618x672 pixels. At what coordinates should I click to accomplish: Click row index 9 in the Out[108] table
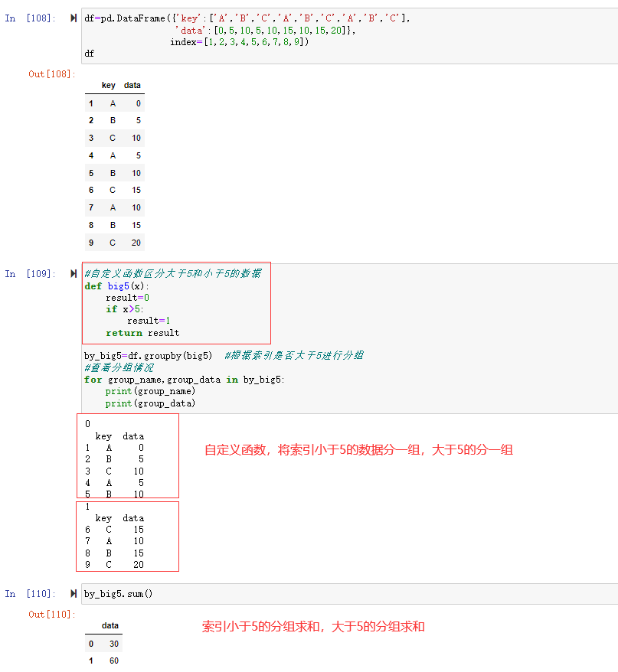coord(91,243)
